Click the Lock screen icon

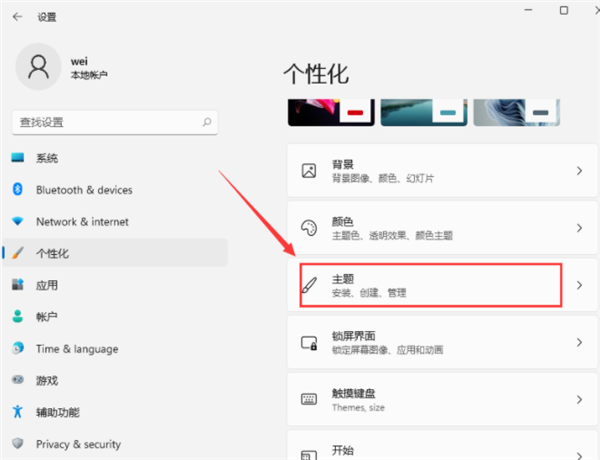click(310, 342)
